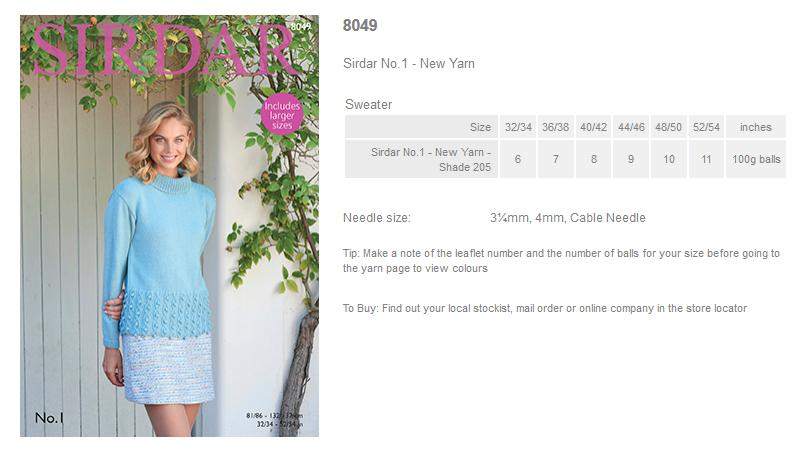Select the 8049 leaflet number heading
Screen dimensions: 800x456
(x=360, y=26)
